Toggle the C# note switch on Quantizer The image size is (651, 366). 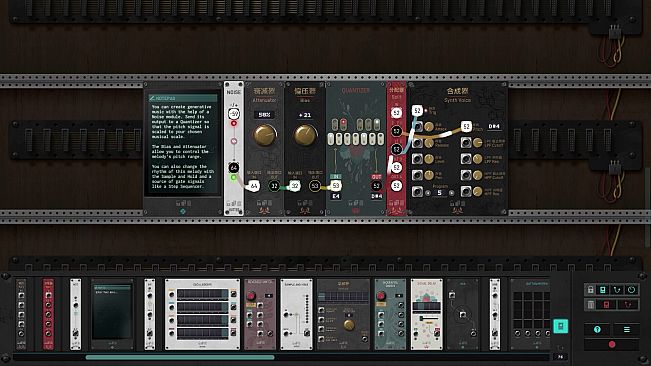(335, 124)
